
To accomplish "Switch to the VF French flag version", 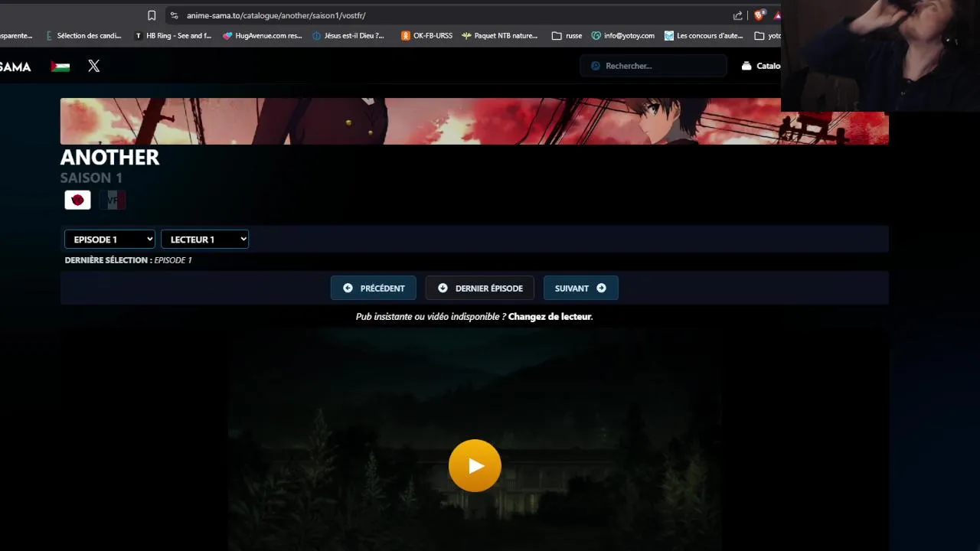I will point(113,200).
